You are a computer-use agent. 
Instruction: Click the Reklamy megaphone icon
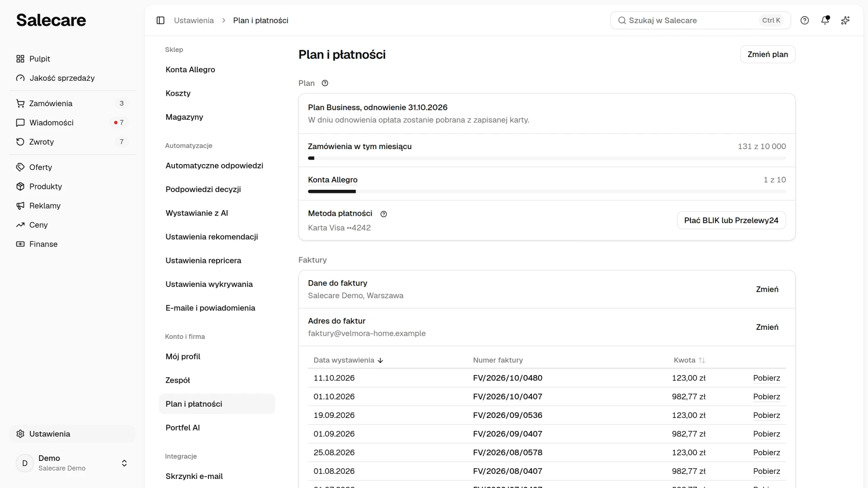point(20,206)
